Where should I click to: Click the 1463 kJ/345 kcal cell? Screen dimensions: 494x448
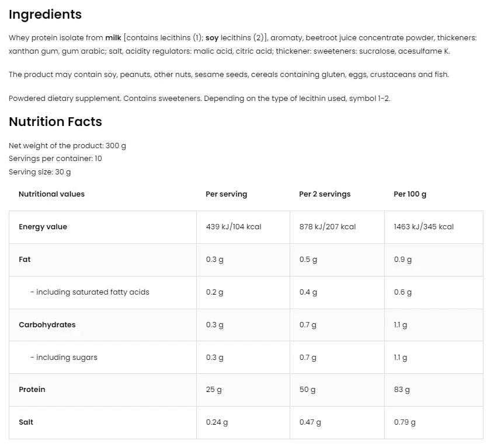pyautogui.click(x=423, y=227)
